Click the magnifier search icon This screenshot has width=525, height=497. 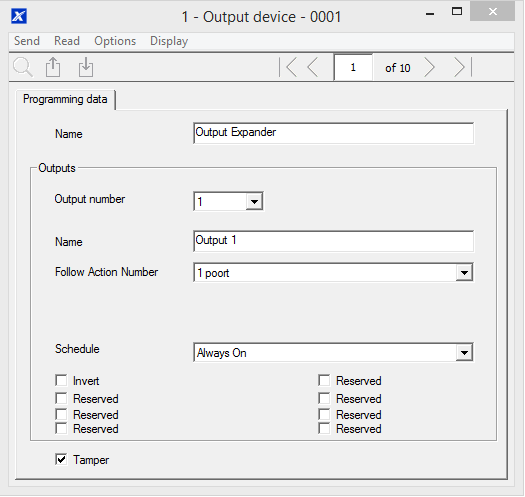[23, 67]
